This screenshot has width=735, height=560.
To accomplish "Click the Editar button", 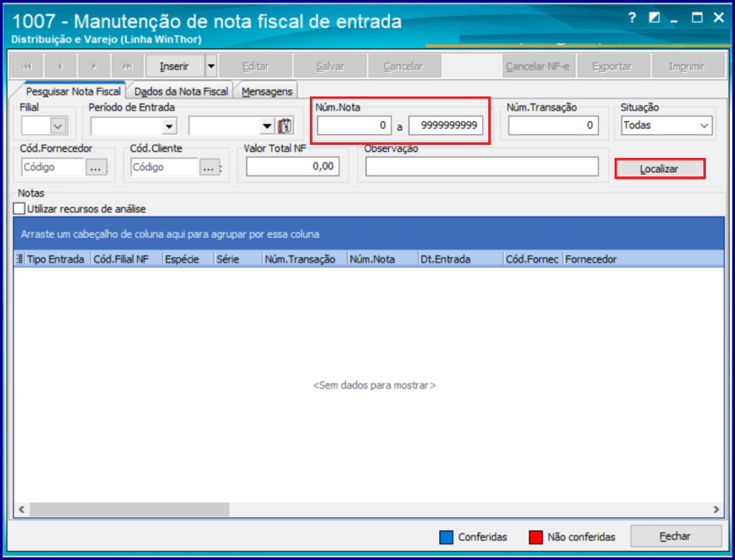I will [256, 66].
